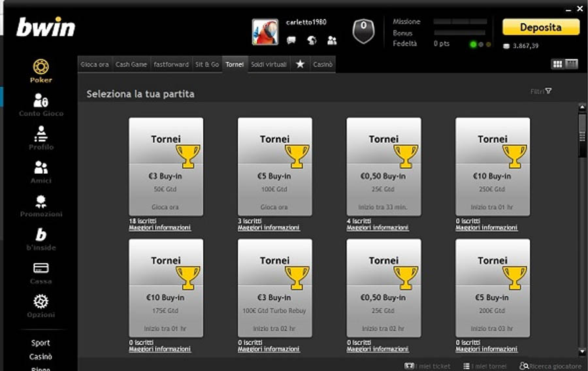Open Maggiori informazioni under €10 175€ Gtd
Screen dimensions: 588x371
click(160, 349)
